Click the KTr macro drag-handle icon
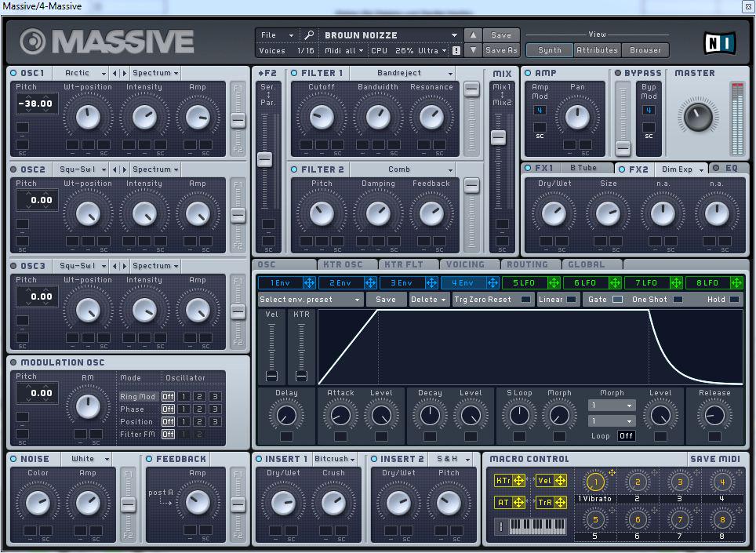The width and height of the screenshot is (756, 553). [x=519, y=481]
